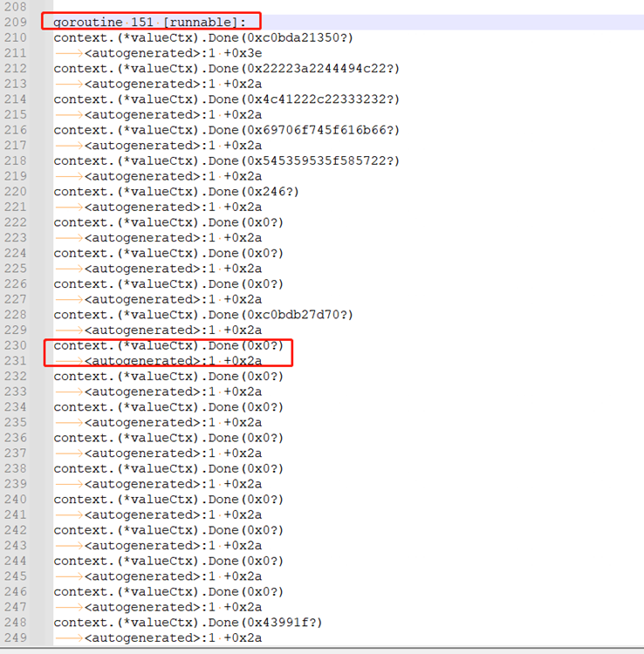Click the Done(0xc0bdb27d70?) line

[x=203, y=315]
